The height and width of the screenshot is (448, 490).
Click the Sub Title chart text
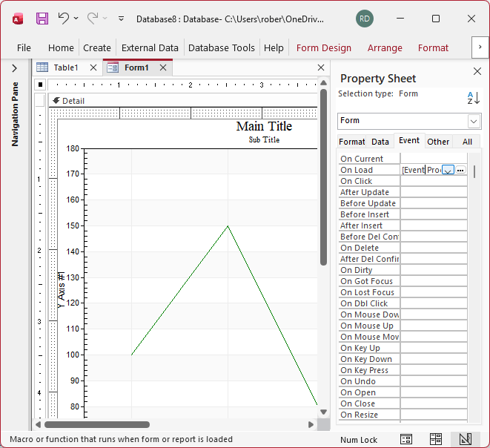tap(264, 139)
